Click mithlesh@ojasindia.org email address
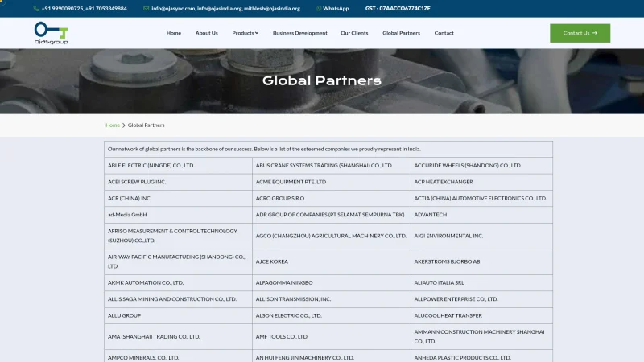The height and width of the screenshot is (362, 644). [x=272, y=9]
